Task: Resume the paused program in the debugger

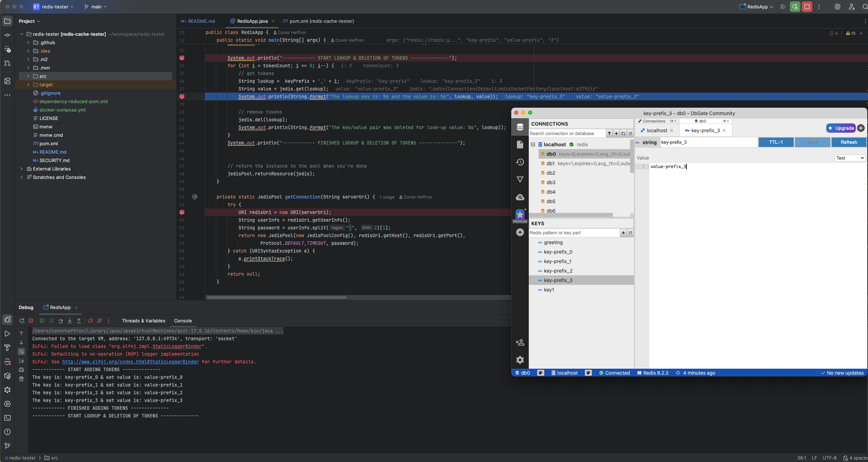Action: pos(42,321)
